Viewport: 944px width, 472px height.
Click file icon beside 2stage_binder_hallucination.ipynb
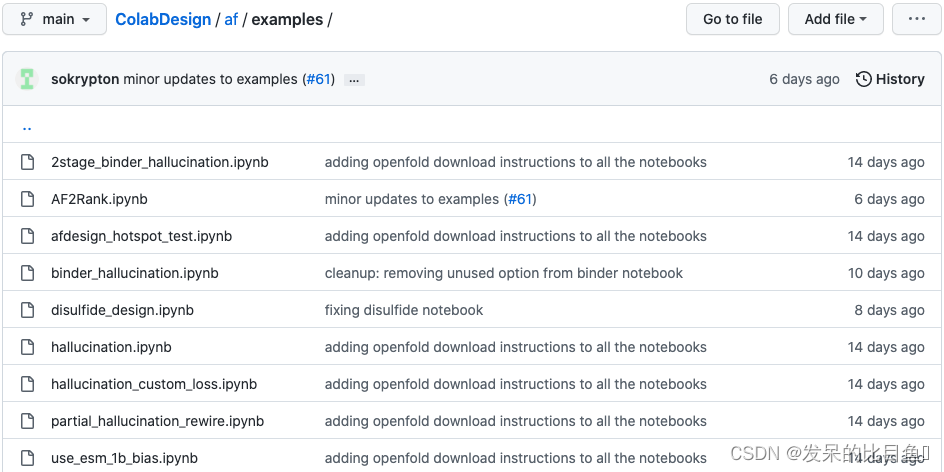(x=28, y=162)
